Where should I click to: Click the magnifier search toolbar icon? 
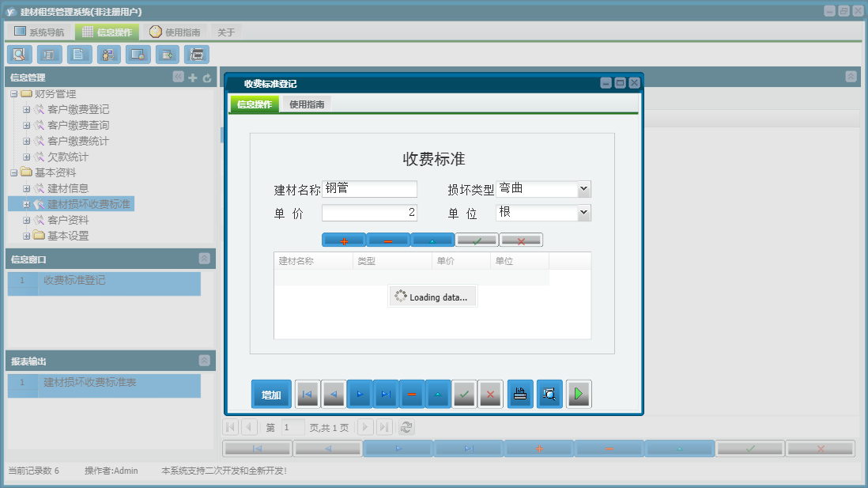20,55
